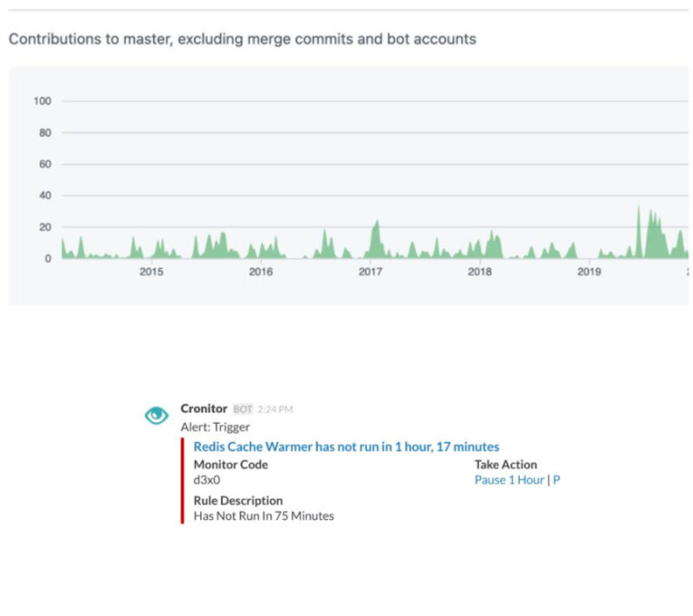Viewport: 693px width, 616px height.
Task: Select the Has Not Run In 75 Minutes text
Action: click(x=264, y=516)
